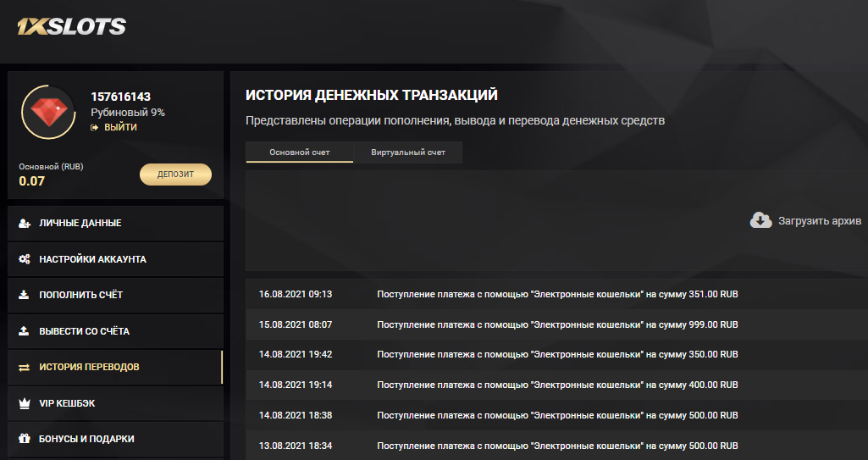Click the Основной (RUB) label
Viewport: 868px width, 460px height.
pos(51,167)
